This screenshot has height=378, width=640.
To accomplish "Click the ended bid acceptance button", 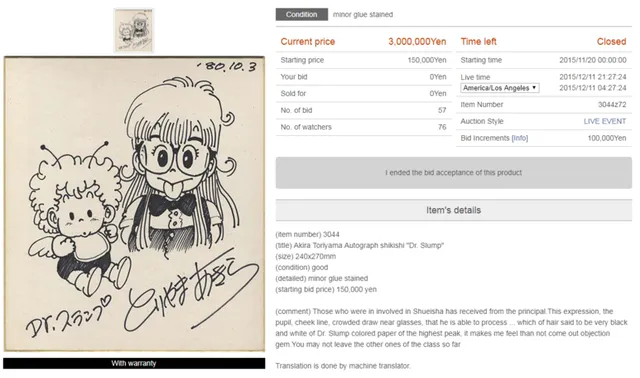I will coord(453,173).
